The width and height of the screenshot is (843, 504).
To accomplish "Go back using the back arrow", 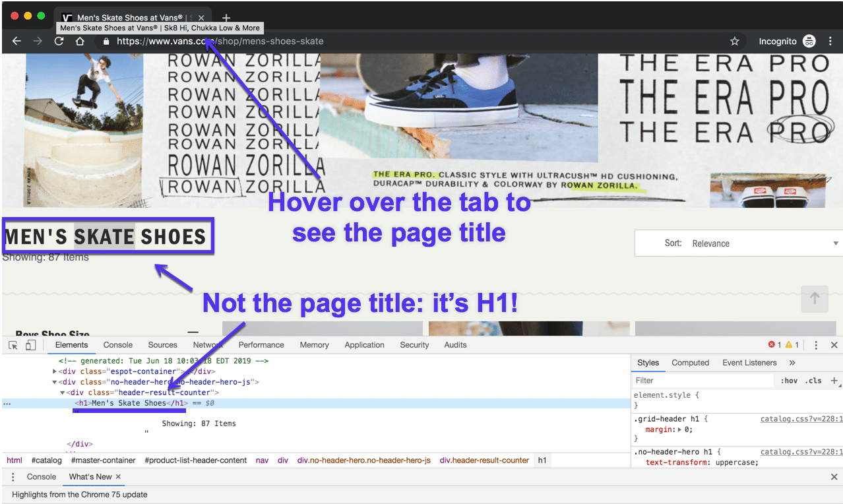I will (x=16, y=41).
